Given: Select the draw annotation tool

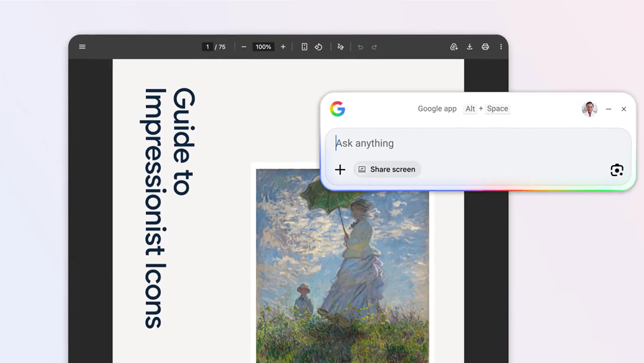Looking at the screenshot, I should [341, 47].
